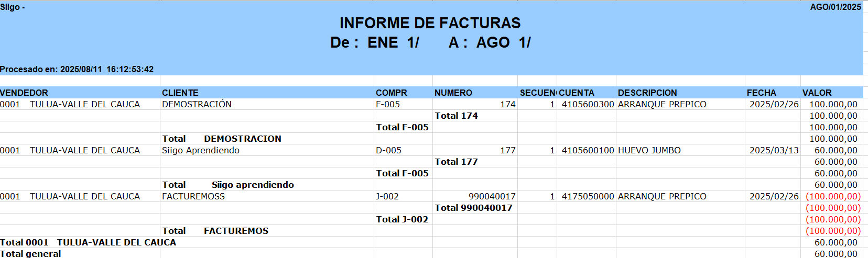Click the INFORME DE FACTURAS report title
The image size is (868, 258).
(x=430, y=23)
